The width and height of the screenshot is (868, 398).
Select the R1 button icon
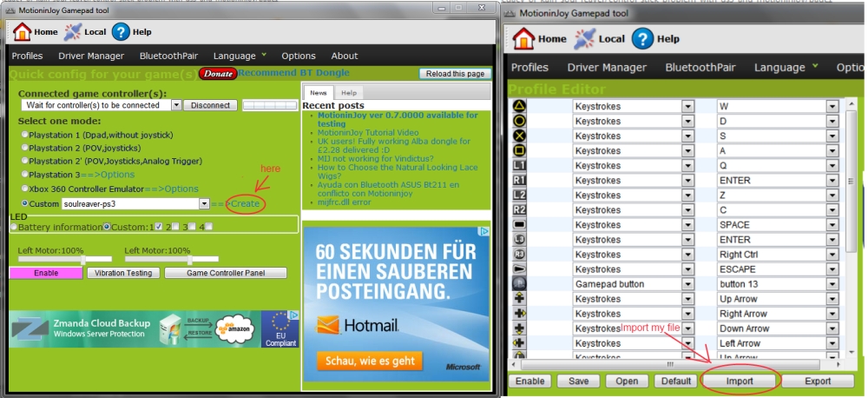point(519,180)
